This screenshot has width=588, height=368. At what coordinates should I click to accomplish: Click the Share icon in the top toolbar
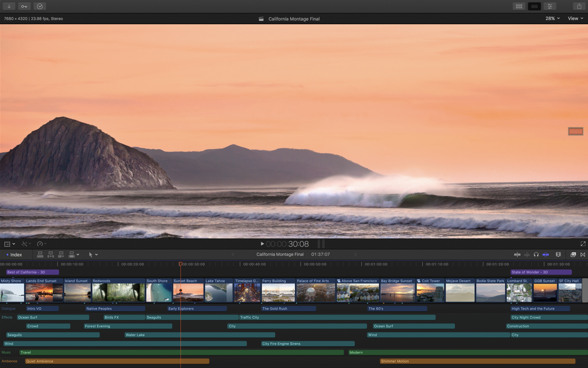(x=580, y=6)
